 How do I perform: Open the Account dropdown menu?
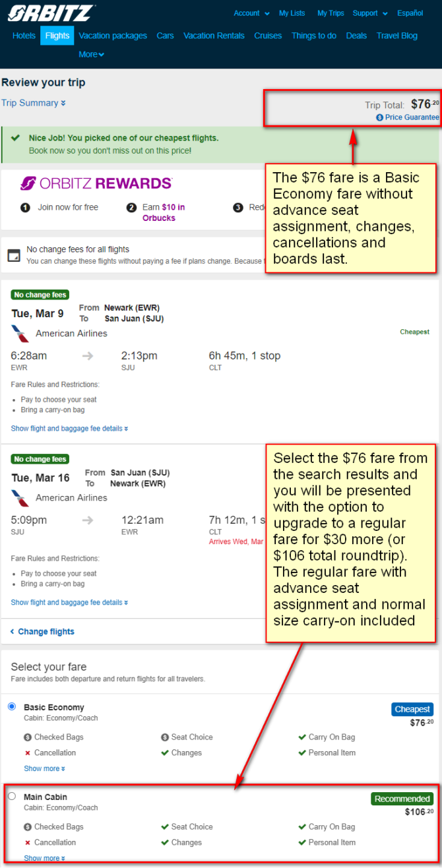click(x=251, y=13)
